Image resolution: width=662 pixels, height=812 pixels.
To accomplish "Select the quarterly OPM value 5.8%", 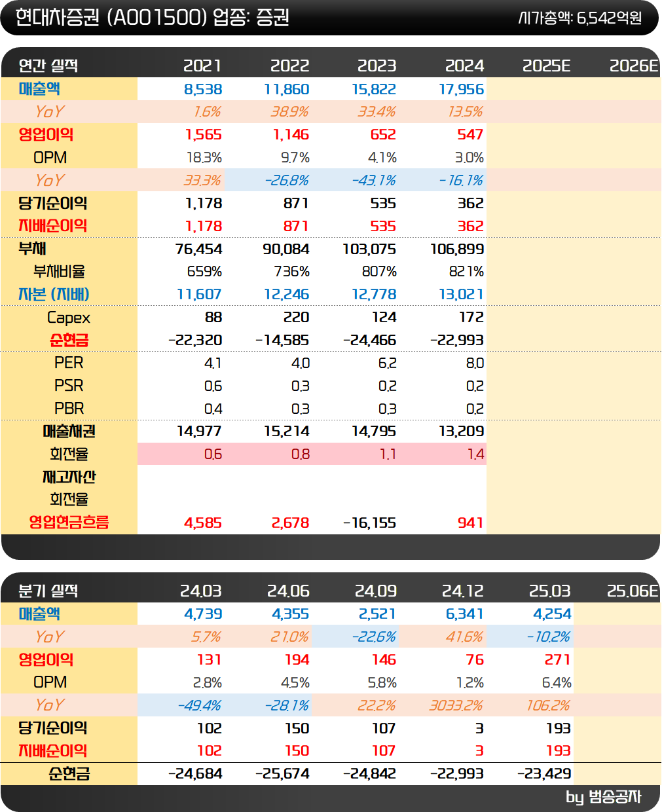I will [x=382, y=683].
